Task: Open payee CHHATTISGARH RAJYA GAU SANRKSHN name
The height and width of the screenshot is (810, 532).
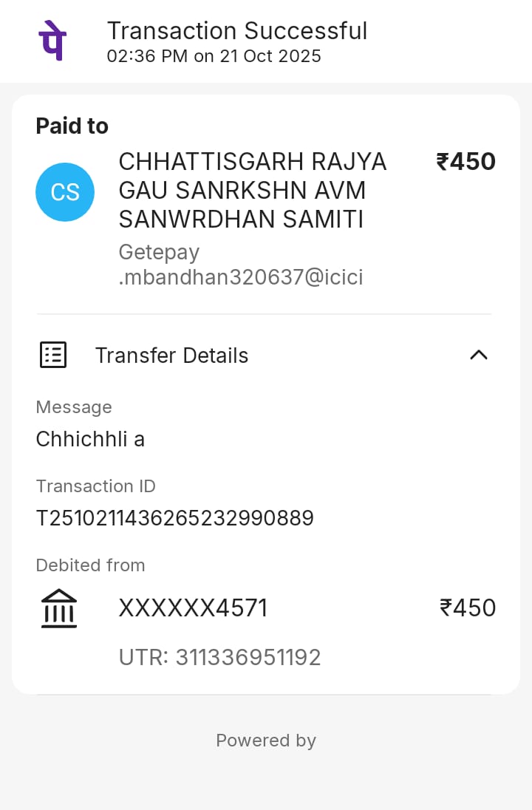Action: (253, 190)
